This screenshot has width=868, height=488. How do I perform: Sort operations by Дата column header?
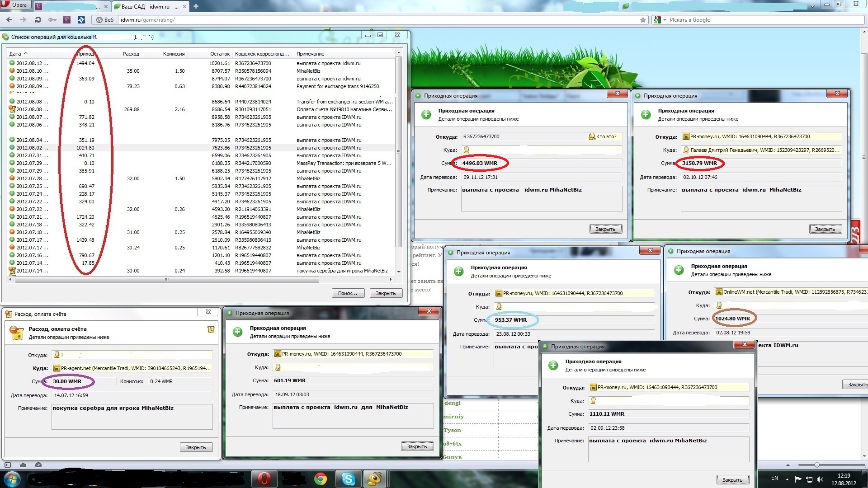(x=19, y=54)
